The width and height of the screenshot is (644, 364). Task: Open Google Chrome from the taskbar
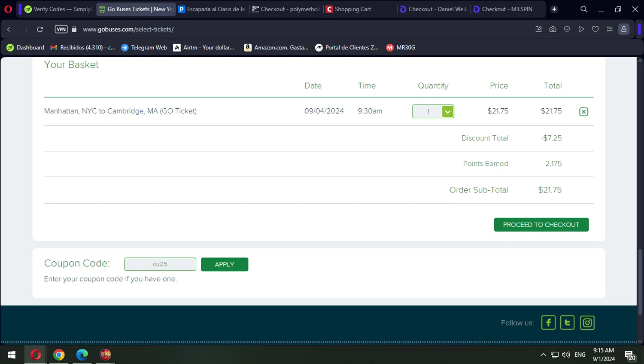pos(59,355)
